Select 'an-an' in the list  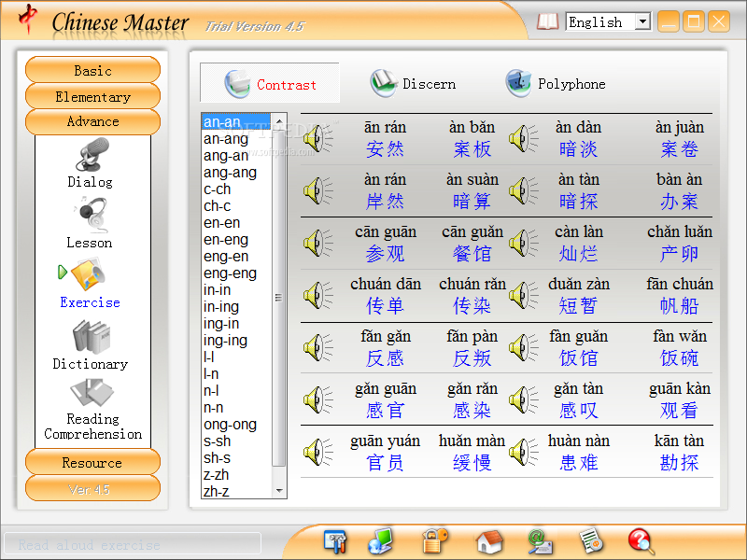coord(236,122)
